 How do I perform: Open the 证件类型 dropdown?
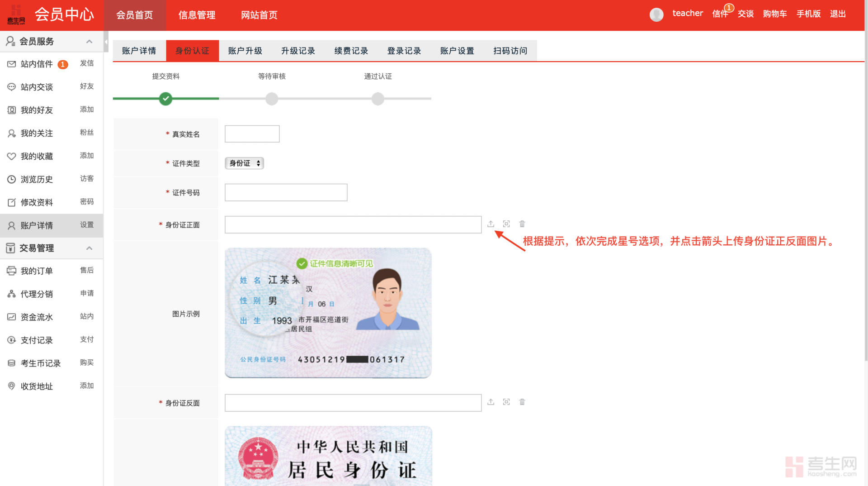244,163
